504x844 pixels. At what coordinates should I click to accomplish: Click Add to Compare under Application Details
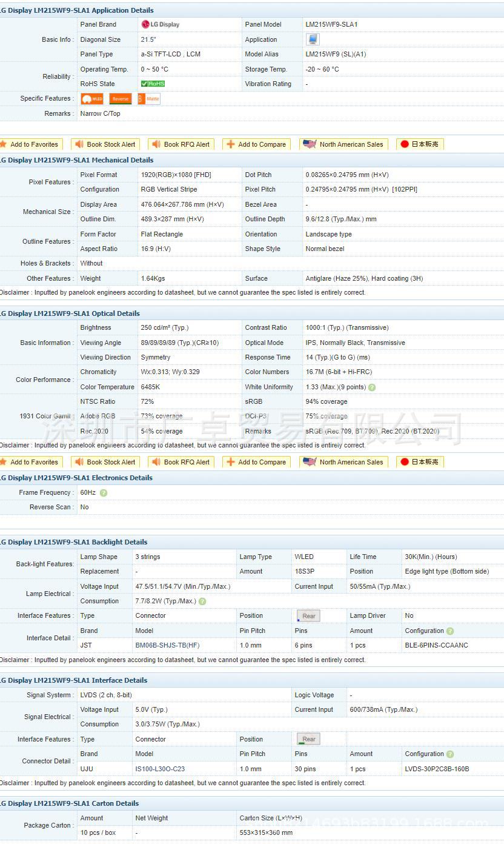257,144
